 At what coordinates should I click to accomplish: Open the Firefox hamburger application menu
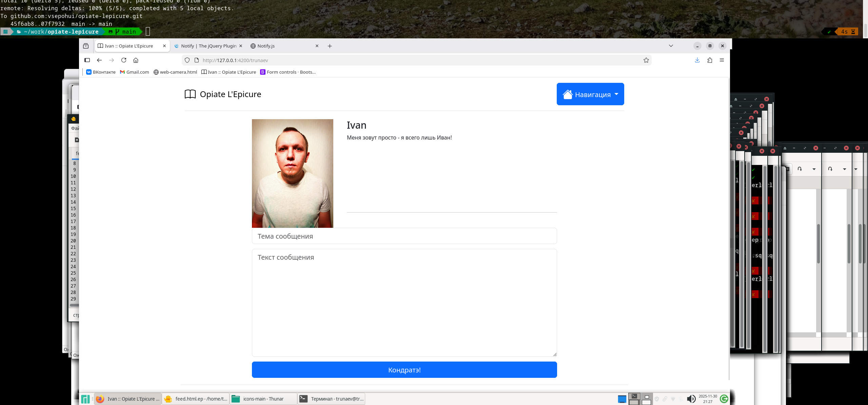click(x=722, y=60)
